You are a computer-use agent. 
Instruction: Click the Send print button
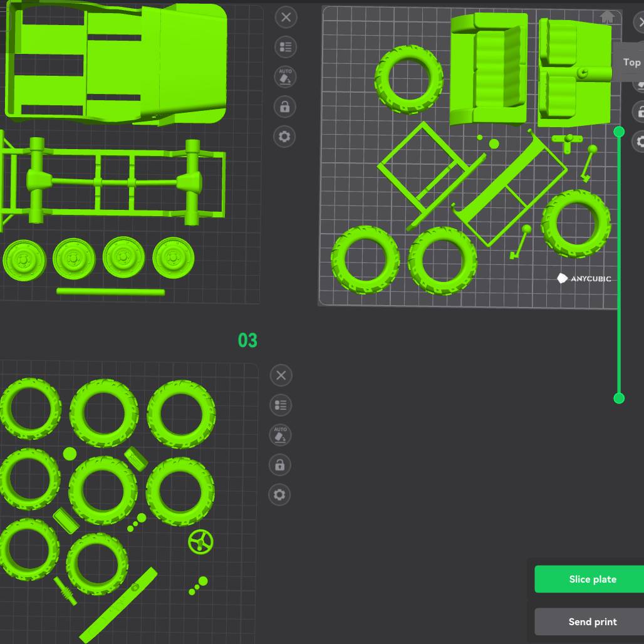coord(589,622)
